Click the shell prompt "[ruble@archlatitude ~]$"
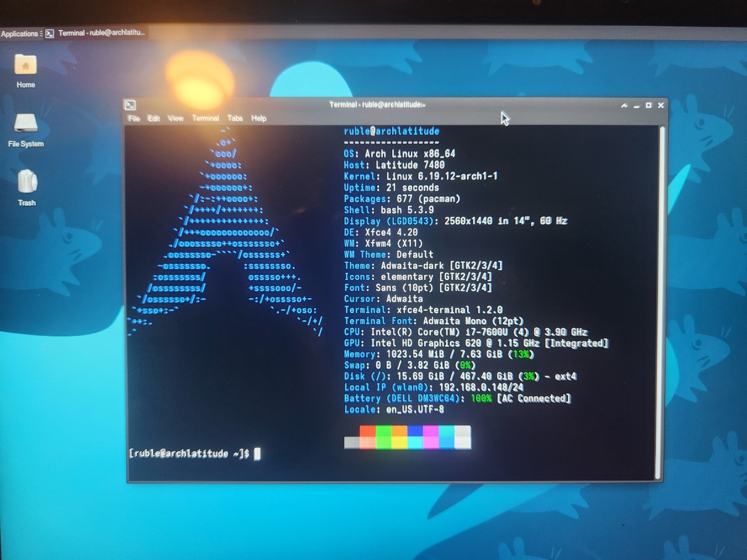Image resolution: width=747 pixels, height=560 pixels. (189, 454)
